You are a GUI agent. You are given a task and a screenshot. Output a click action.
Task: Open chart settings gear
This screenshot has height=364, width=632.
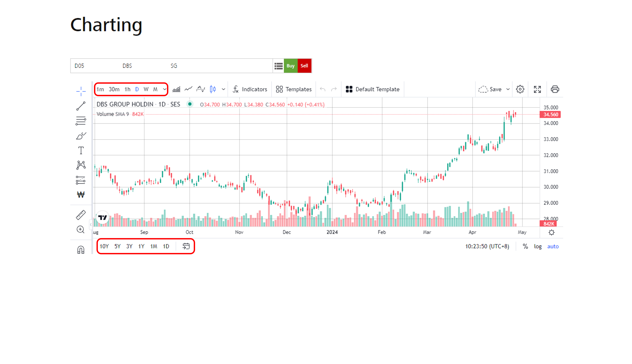click(x=520, y=89)
